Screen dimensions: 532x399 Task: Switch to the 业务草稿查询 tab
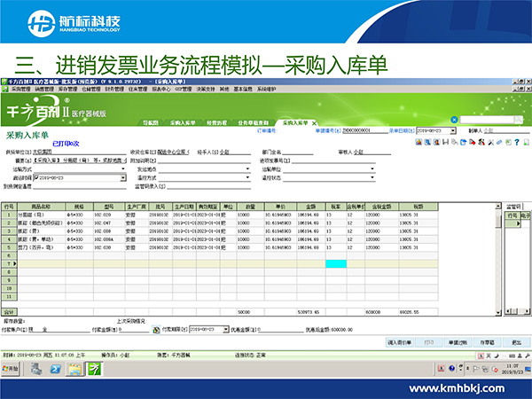pyautogui.click(x=253, y=123)
